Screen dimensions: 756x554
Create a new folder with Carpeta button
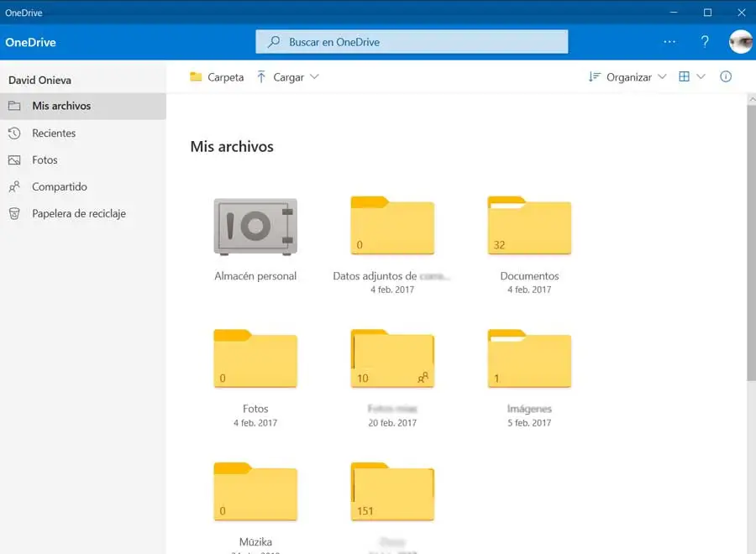217,77
